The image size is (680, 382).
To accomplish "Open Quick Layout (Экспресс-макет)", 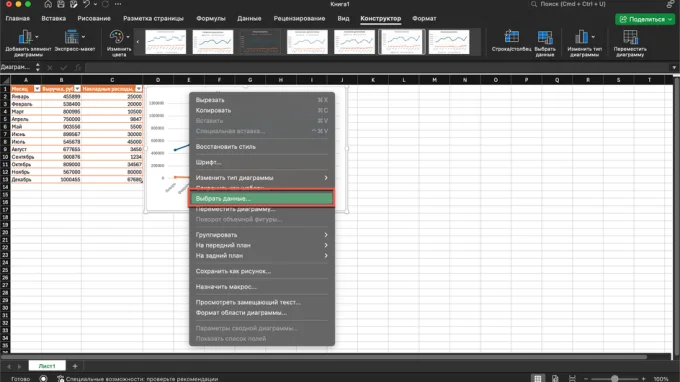I will [x=75, y=41].
